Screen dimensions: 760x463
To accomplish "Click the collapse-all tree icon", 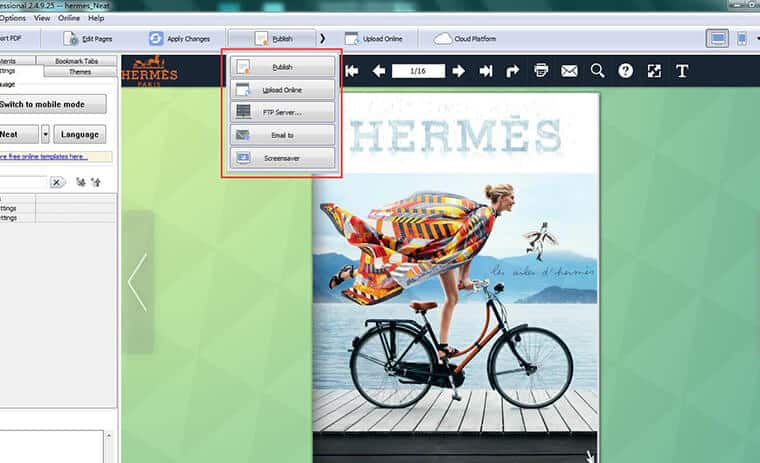I will [x=96, y=182].
